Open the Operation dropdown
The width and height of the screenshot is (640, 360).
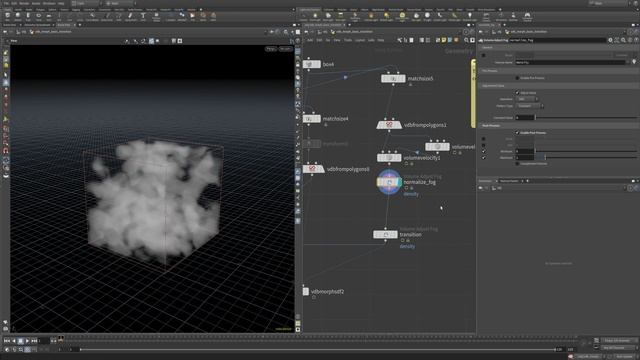(x=527, y=99)
